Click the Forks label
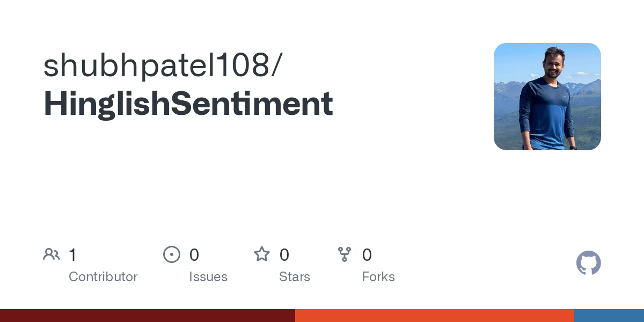 pos(378,277)
